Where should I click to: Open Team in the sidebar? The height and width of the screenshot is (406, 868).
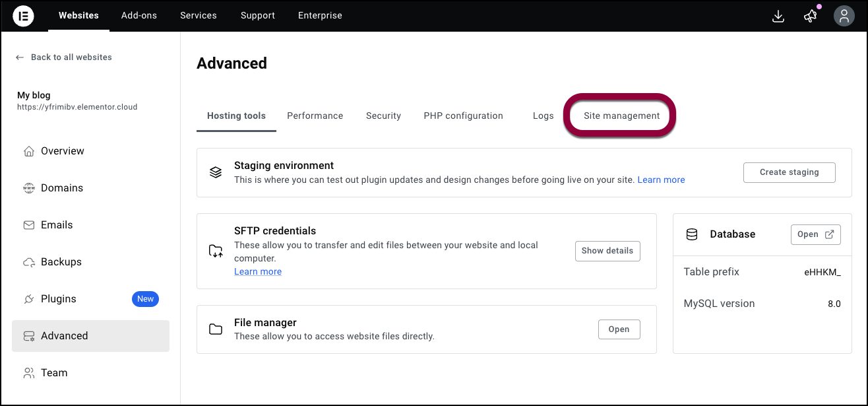coord(90,373)
